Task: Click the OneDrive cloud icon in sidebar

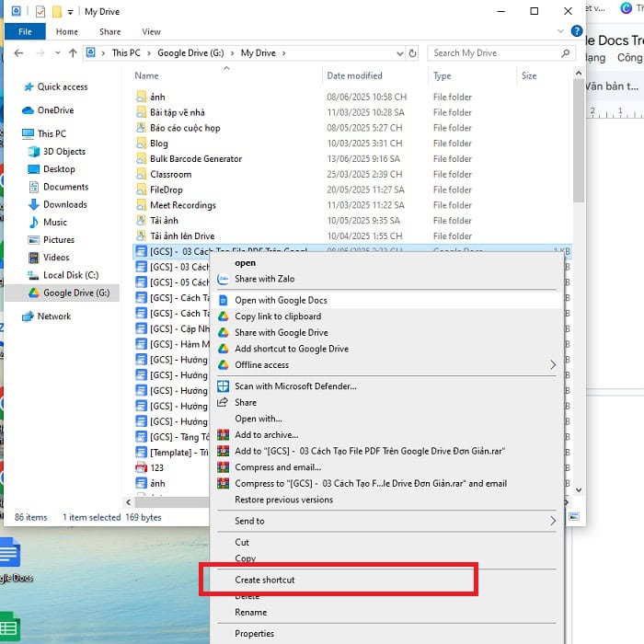Action: pos(28,110)
